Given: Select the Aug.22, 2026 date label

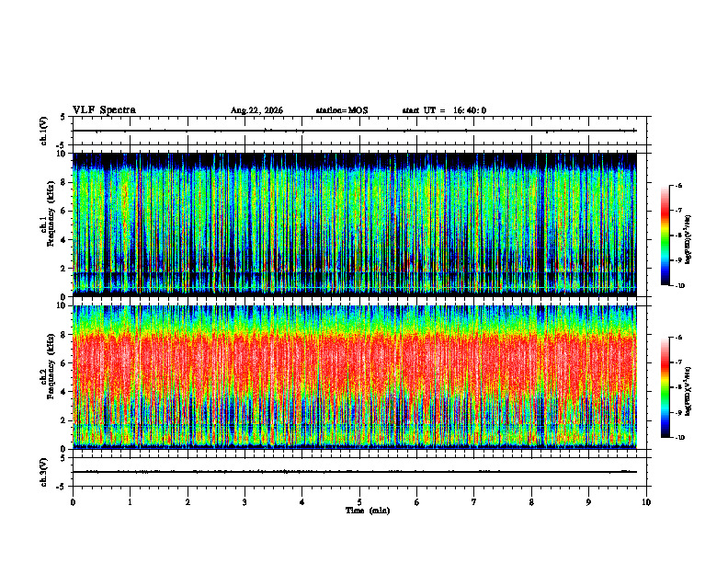Looking at the screenshot, I should (256, 110).
